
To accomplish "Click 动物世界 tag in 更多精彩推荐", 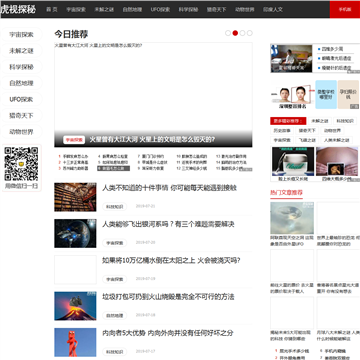I will coord(332,131).
